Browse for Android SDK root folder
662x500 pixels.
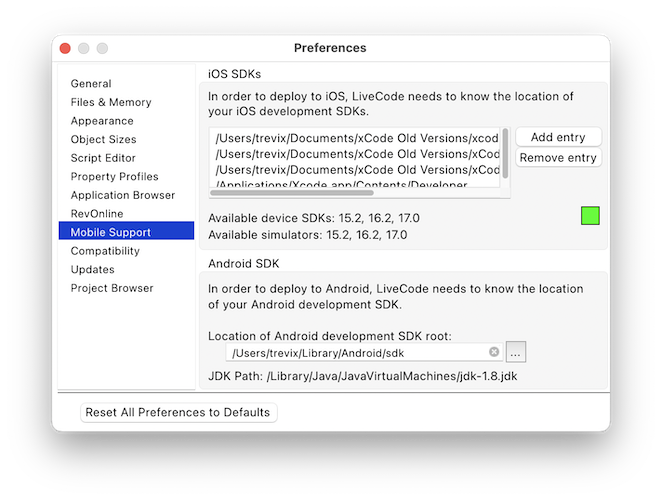515,352
